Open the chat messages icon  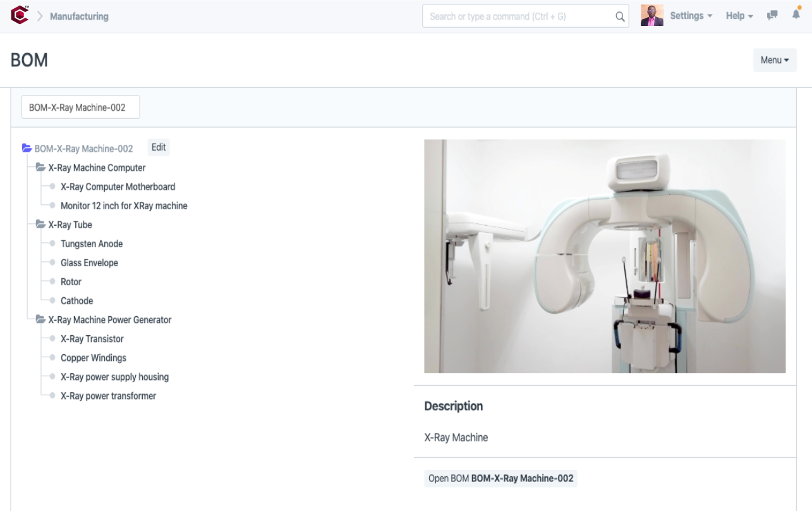[772, 16]
